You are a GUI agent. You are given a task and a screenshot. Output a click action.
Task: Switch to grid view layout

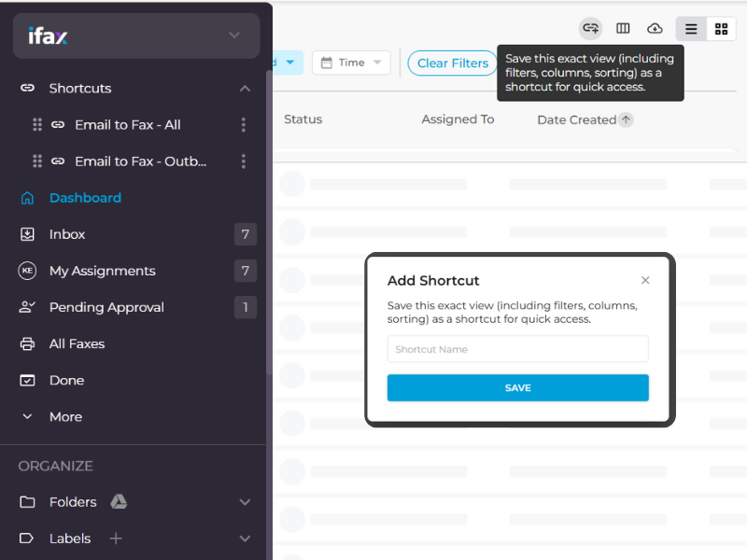tap(721, 28)
